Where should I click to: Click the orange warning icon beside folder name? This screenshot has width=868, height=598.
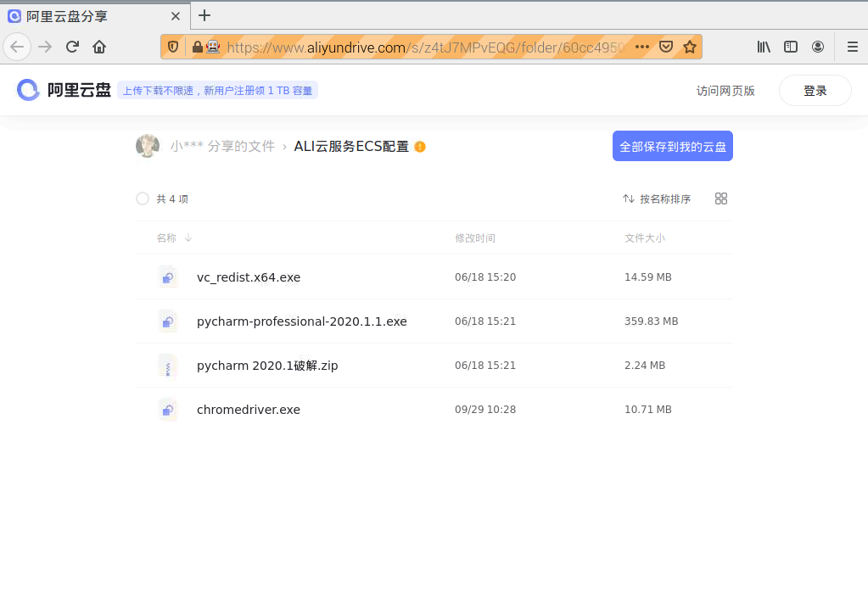[x=420, y=147]
